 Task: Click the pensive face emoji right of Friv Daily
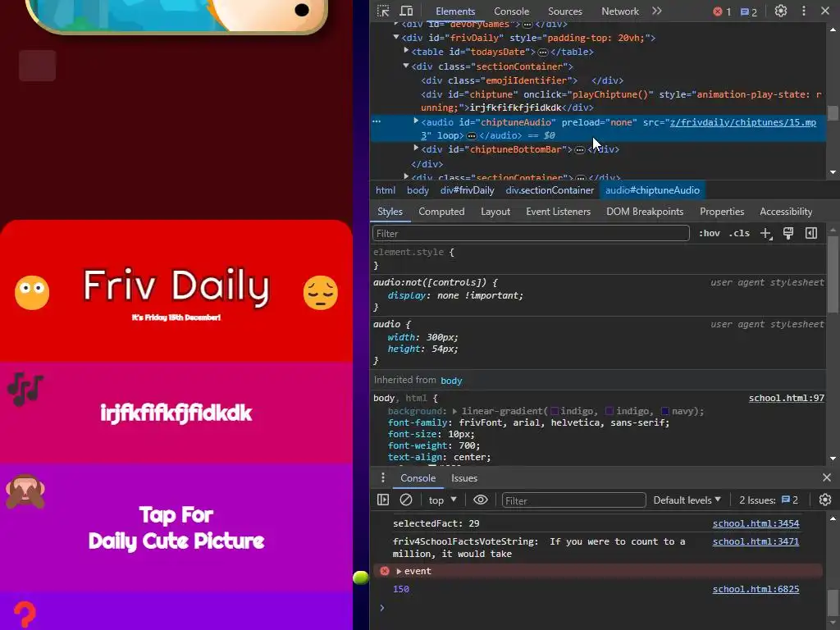tap(321, 293)
